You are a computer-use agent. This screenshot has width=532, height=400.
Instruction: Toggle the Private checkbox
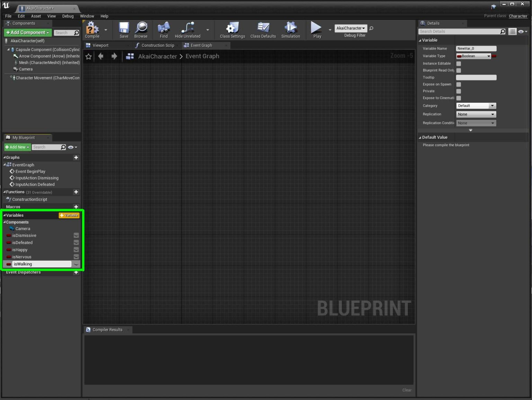[x=459, y=91]
